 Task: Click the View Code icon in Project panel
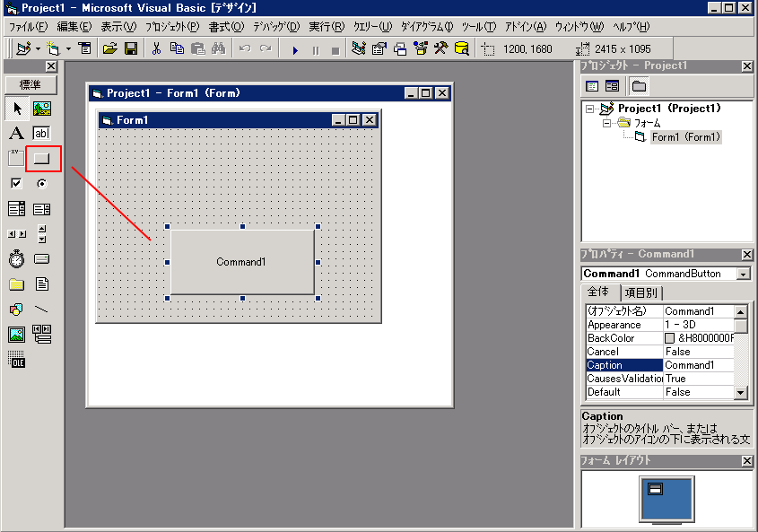point(593,84)
